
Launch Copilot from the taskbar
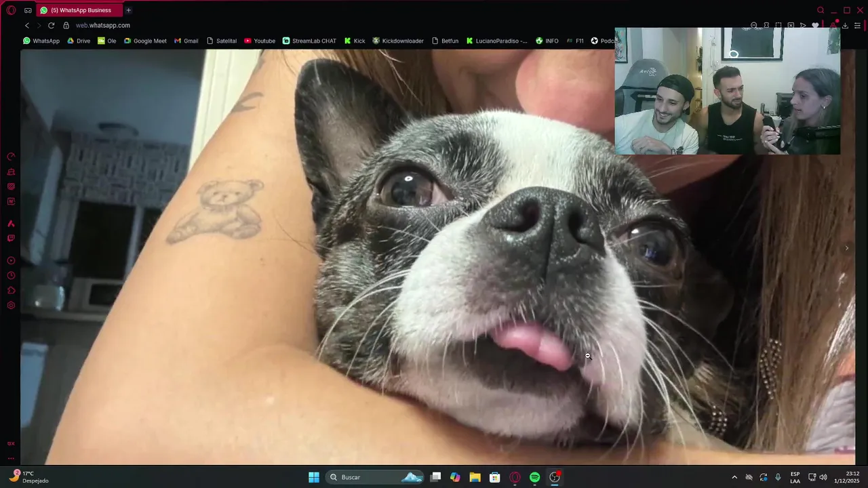point(455,477)
